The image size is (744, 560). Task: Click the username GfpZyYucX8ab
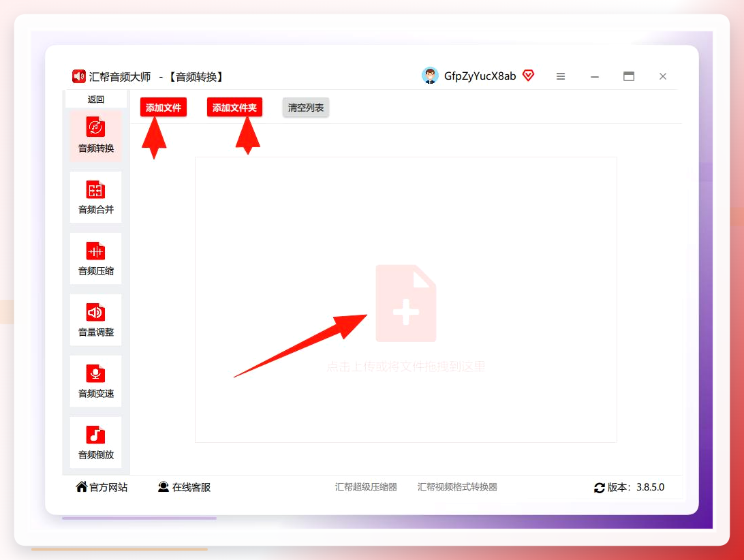tap(480, 76)
